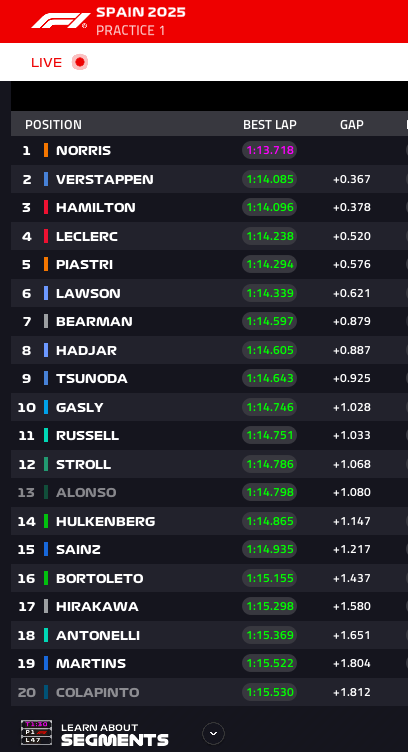Select driver name PIASTRI
The width and height of the screenshot is (408, 752).
84,264
